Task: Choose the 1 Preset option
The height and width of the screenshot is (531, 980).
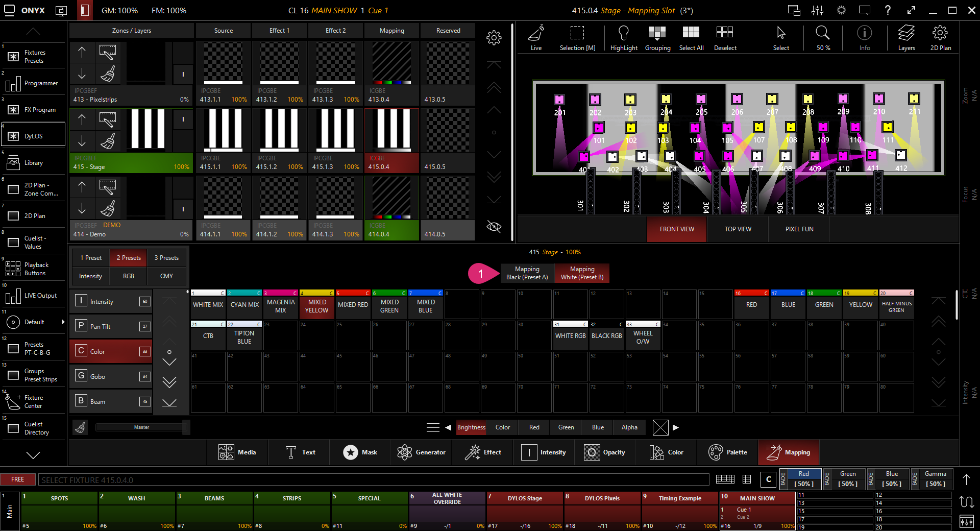Action: [x=90, y=258]
